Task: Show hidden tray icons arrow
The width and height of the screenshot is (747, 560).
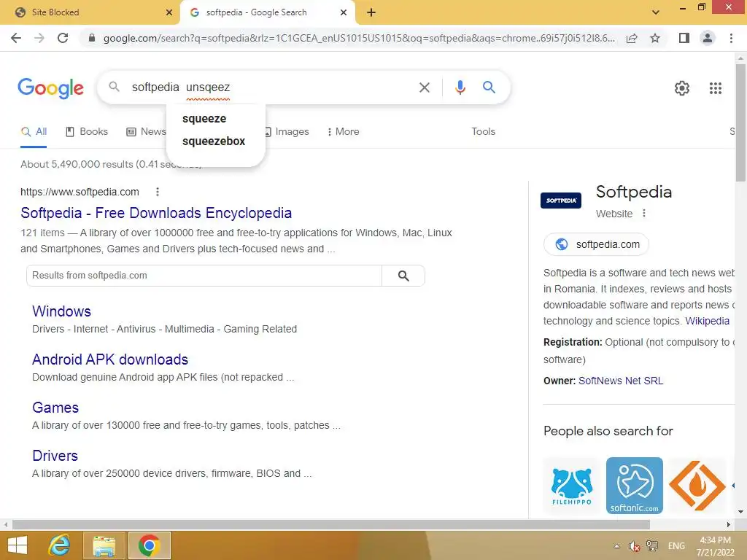Action: [617, 546]
